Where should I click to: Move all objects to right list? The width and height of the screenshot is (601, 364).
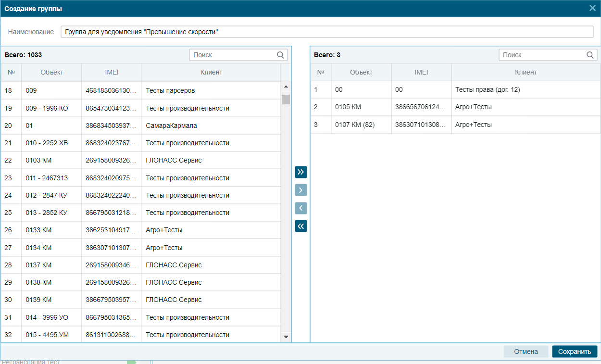301,172
